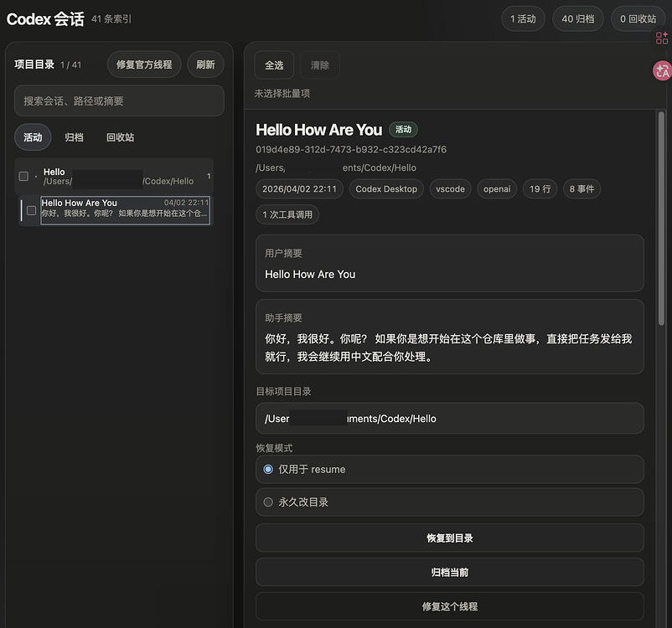
Task: Click the 修复官方线程 button
Action: click(144, 64)
